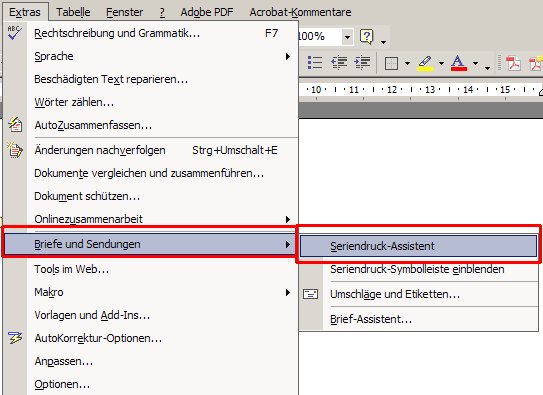This screenshot has height=395, width=543.
Task: Open the Tabelle menu
Action: pyautogui.click(x=73, y=12)
